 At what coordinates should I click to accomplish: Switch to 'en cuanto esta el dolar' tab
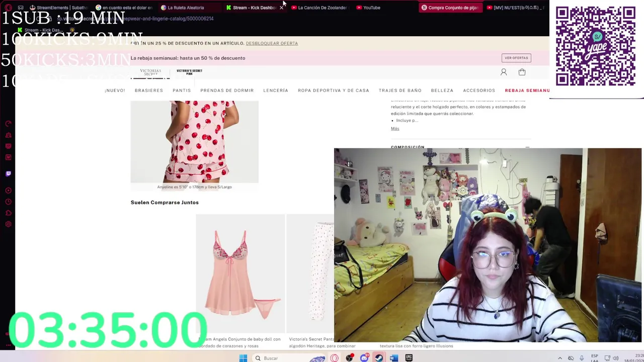[x=124, y=8]
